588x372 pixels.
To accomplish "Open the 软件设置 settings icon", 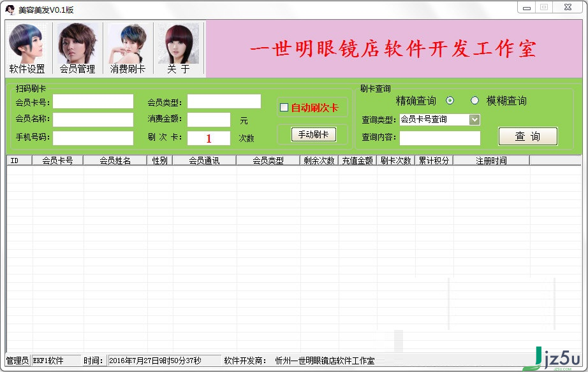I will pos(28,48).
